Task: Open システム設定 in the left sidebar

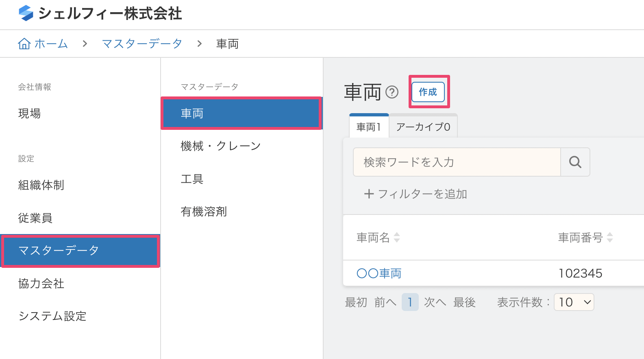Action: tap(52, 316)
